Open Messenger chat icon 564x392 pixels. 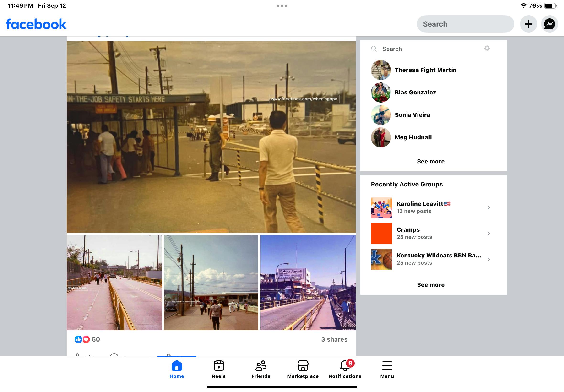point(549,24)
